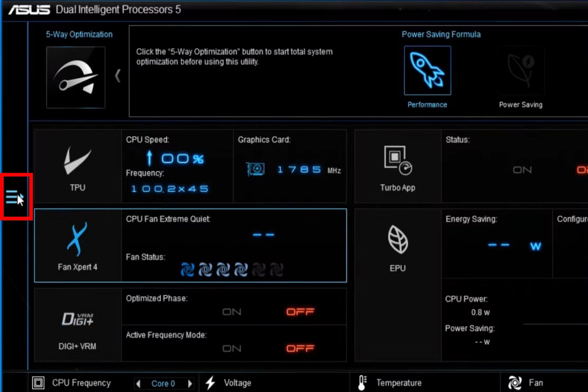
Task: Turn Active Frequency Mode ON
Action: (x=232, y=349)
